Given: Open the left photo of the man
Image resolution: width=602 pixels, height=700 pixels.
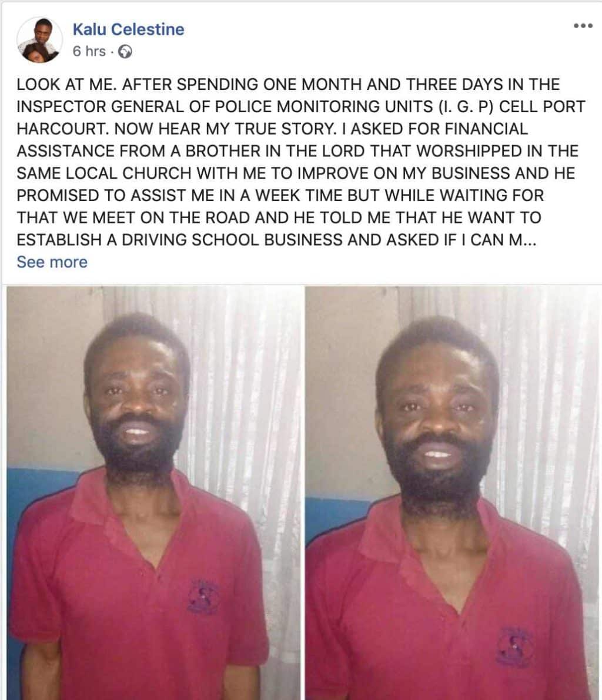Looking at the screenshot, I should click(153, 493).
